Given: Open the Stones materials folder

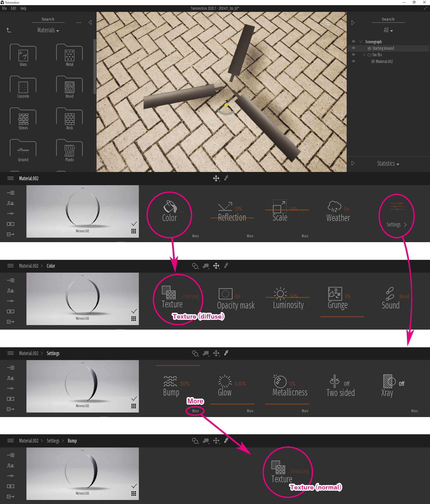Looking at the screenshot, I should click(23, 118).
